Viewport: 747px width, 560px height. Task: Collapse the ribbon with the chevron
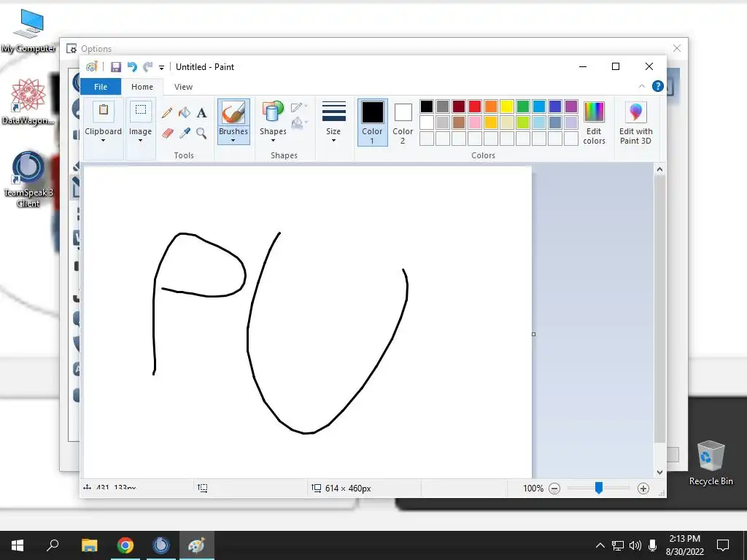642,86
